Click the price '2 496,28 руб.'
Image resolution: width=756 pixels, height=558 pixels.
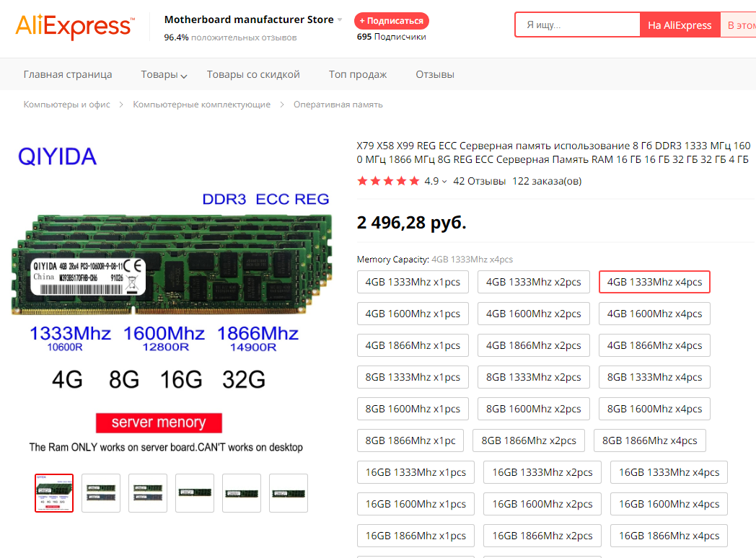coord(411,223)
